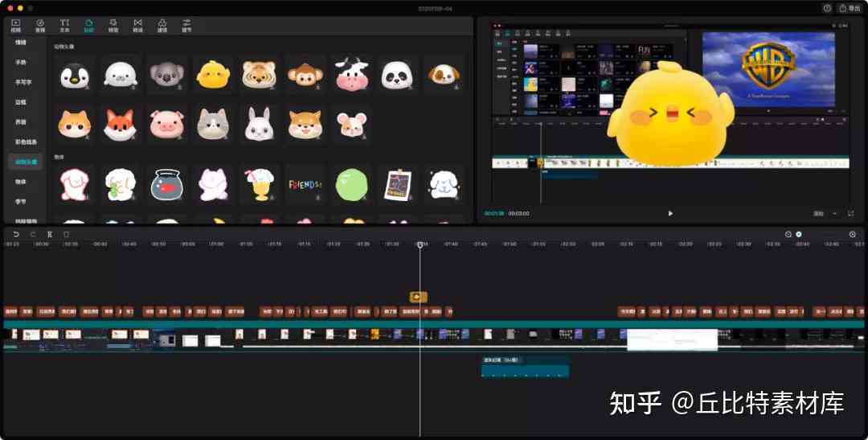The width and height of the screenshot is (868, 440).
Task: Select the 手写字 sticker category
Action: 23,82
